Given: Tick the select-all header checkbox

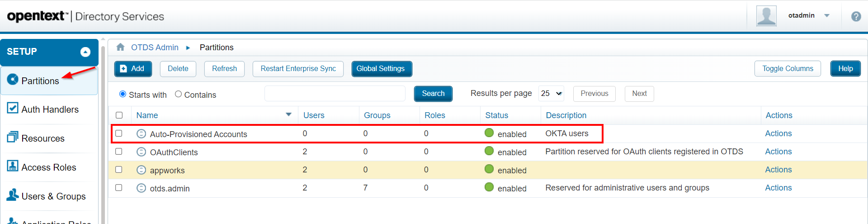Looking at the screenshot, I should 119,115.
